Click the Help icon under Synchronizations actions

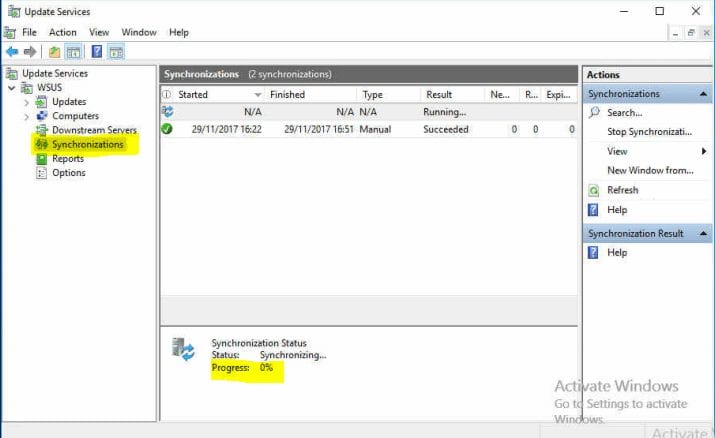(x=593, y=210)
